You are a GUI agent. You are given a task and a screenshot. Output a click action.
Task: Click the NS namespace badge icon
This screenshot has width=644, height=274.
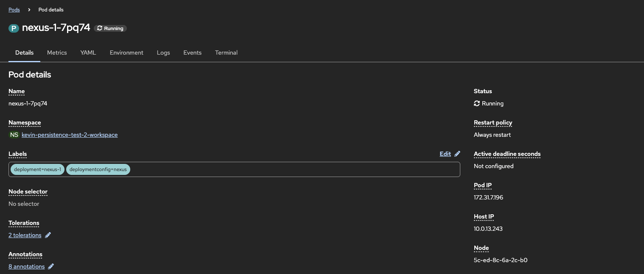click(x=14, y=135)
